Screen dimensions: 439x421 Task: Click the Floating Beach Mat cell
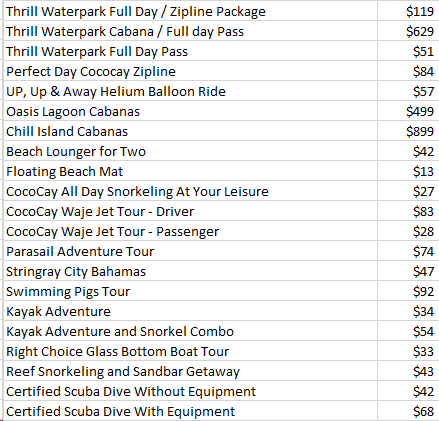190,171
